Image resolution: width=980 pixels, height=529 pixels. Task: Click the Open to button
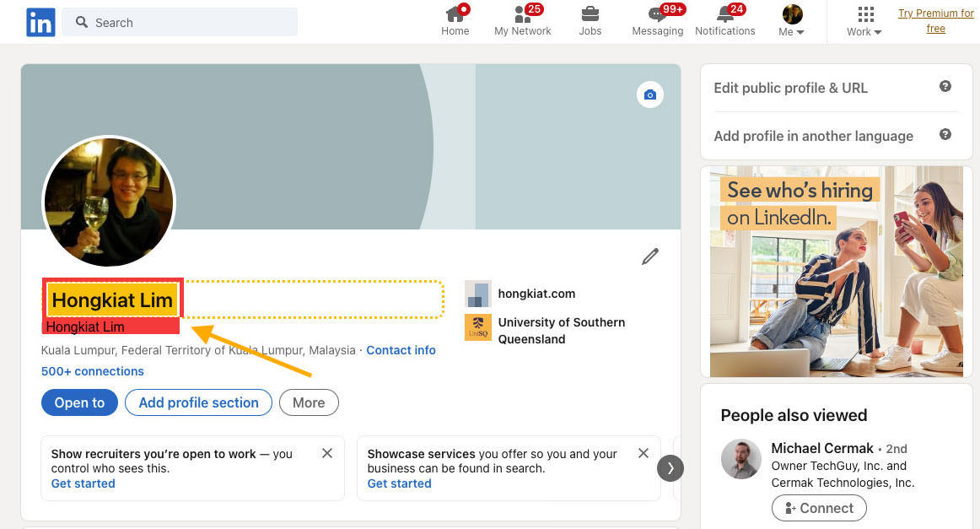(79, 402)
